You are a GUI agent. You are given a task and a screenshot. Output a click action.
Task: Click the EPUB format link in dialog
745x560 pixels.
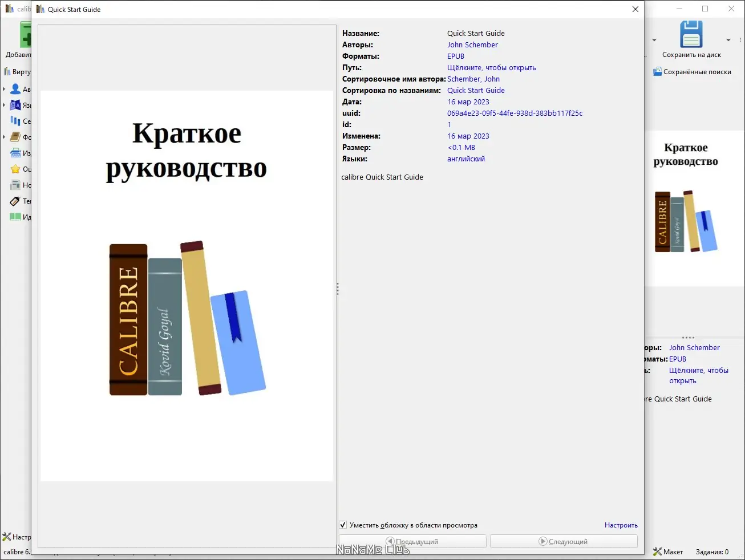click(x=456, y=56)
